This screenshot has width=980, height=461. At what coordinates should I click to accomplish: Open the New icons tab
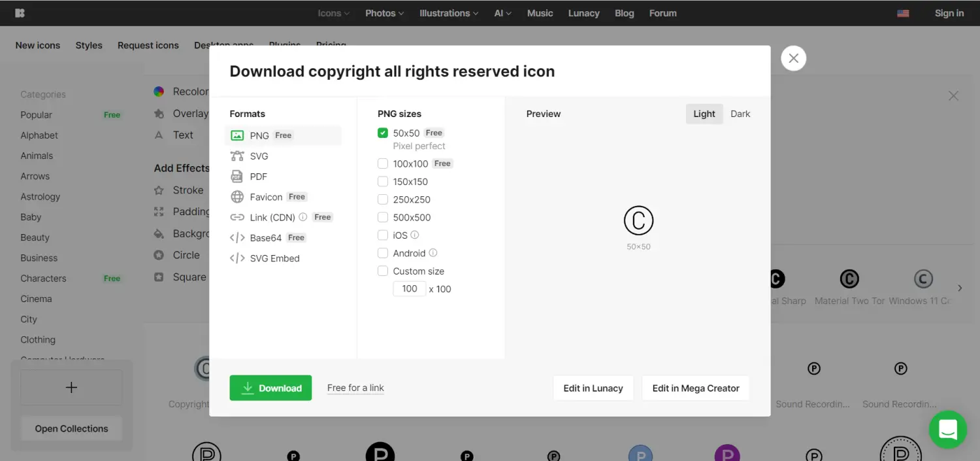(x=38, y=45)
